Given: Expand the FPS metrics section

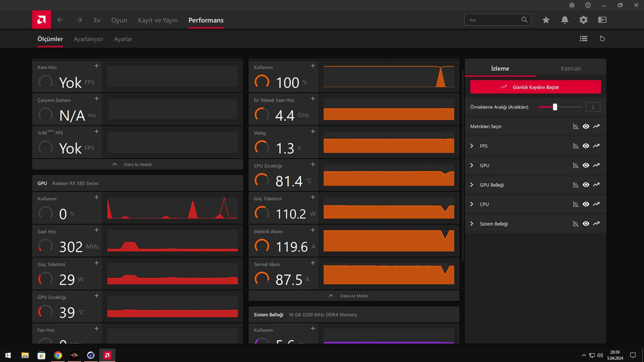Looking at the screenshot, I should (x=472, y=146).
